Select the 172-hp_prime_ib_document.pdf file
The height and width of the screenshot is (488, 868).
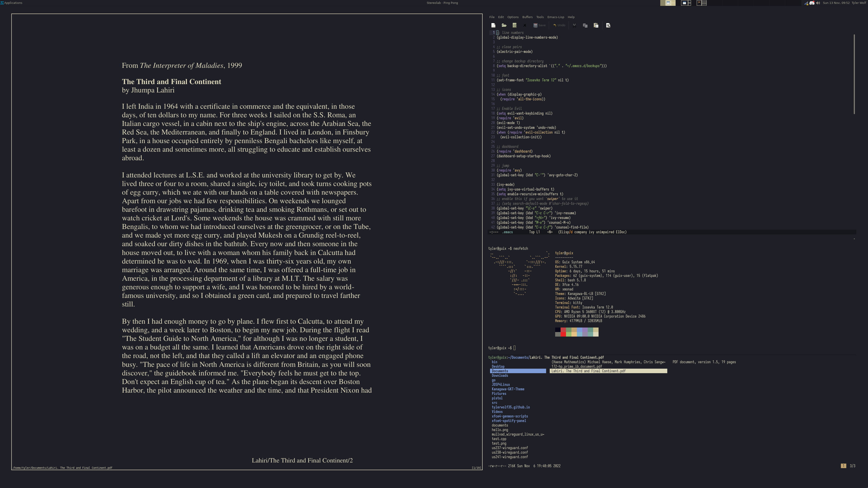[577, 366]
